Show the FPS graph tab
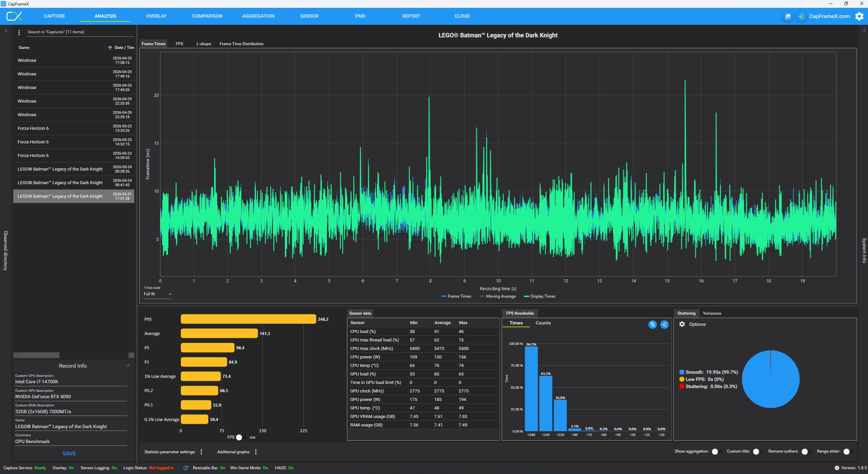 179,44
